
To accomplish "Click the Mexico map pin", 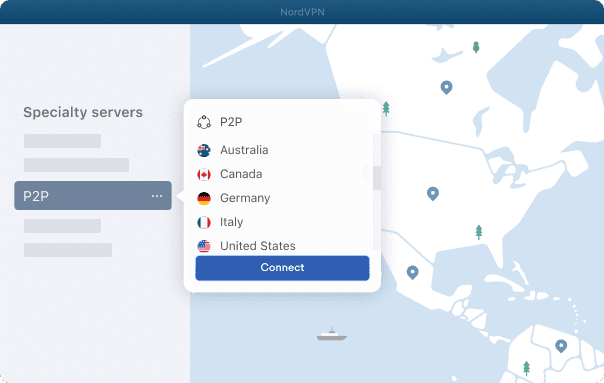I will [x=413, y=272].
